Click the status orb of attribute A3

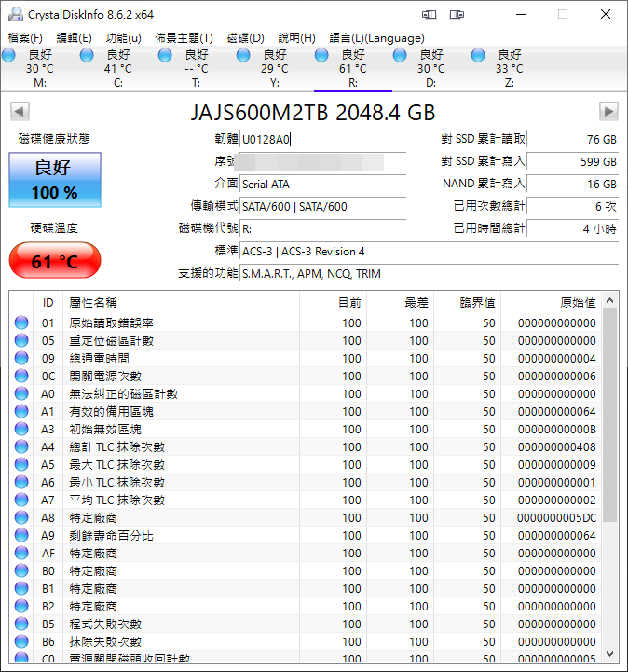[21, 429]
